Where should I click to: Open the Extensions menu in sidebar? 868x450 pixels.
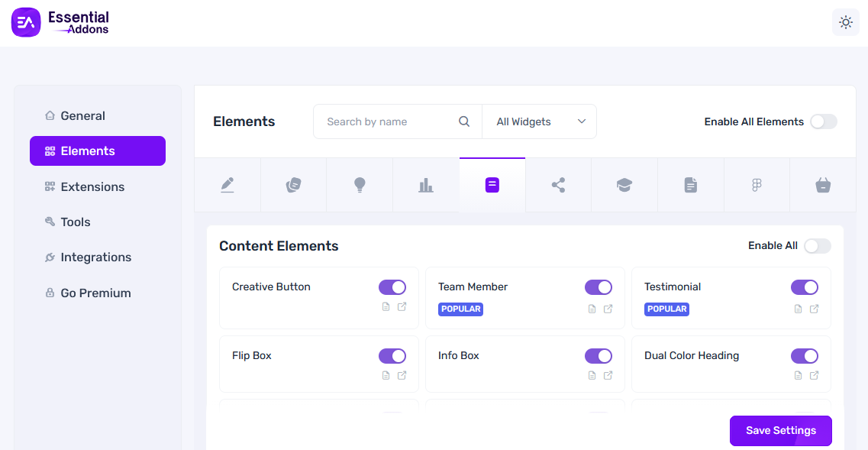coord(92,186)
